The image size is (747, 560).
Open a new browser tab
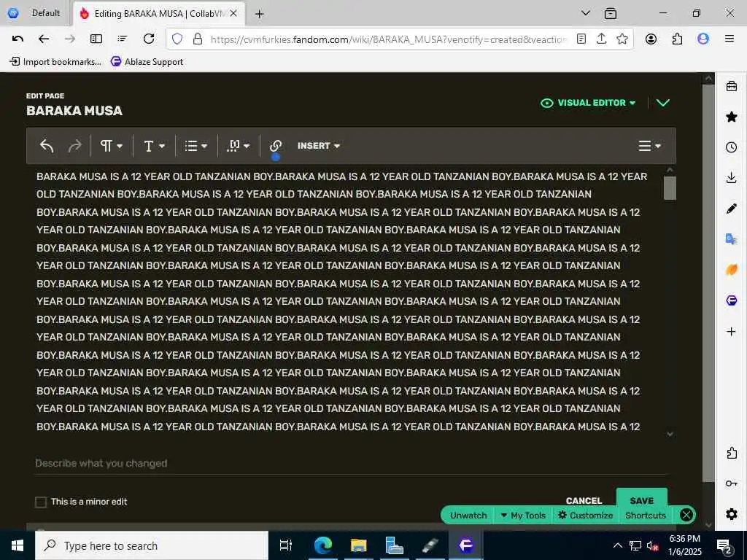259,14
